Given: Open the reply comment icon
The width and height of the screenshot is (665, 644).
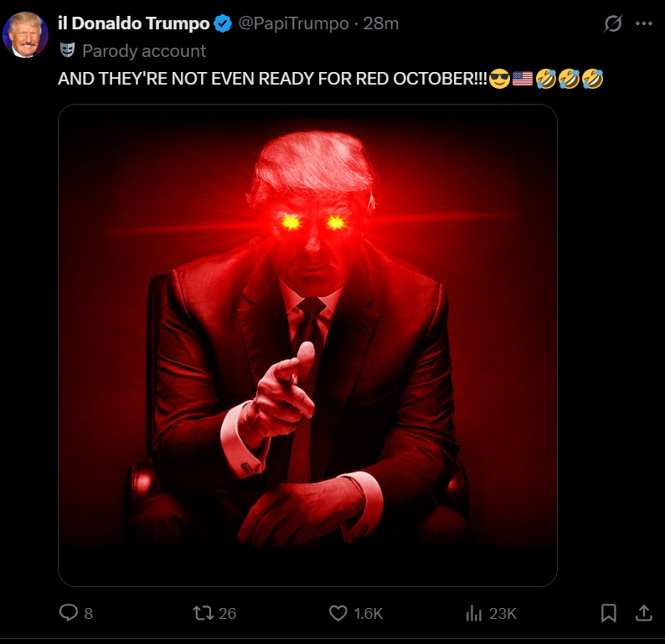Looking at the screenshot, I should (69, 613).
